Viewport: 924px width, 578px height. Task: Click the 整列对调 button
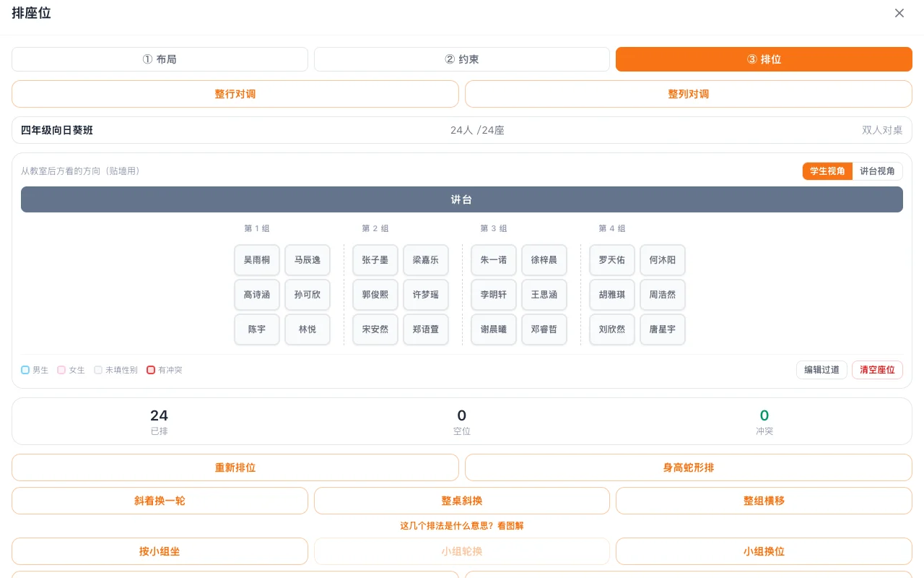click(689, 94)
